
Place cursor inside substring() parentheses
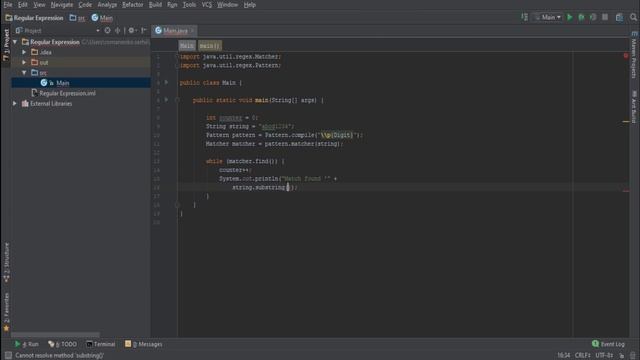tap(288, 187)
